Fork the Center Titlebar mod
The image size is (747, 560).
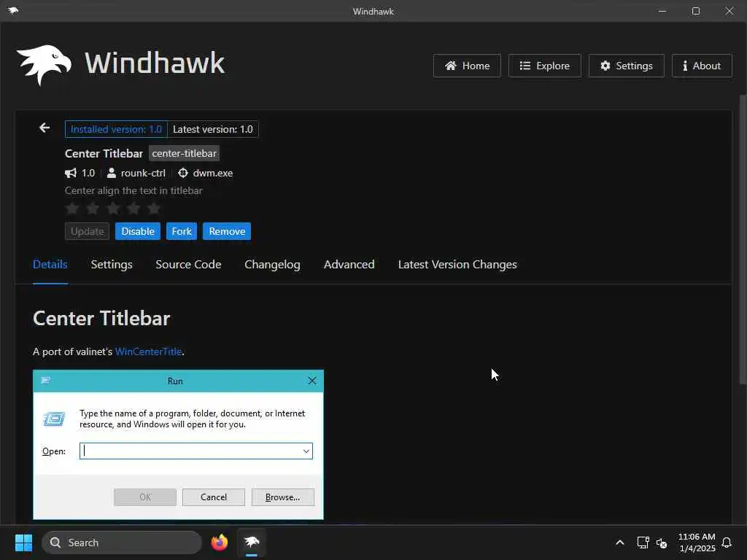coord(182,231)
